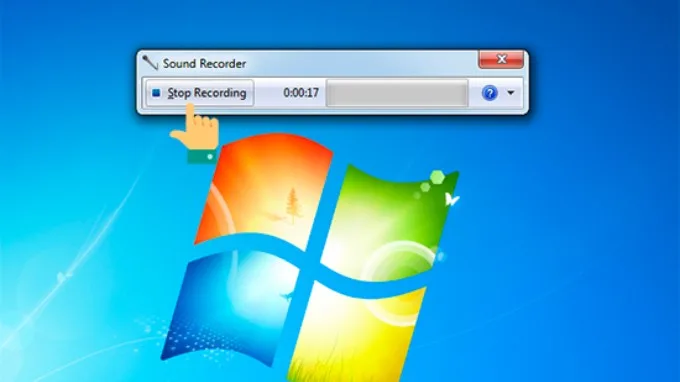Image resolution: width=680 pixels, height=382 pixels.
Task: Open Sound Recorder help via question mark icon
Action: click(x=490, y=93)
